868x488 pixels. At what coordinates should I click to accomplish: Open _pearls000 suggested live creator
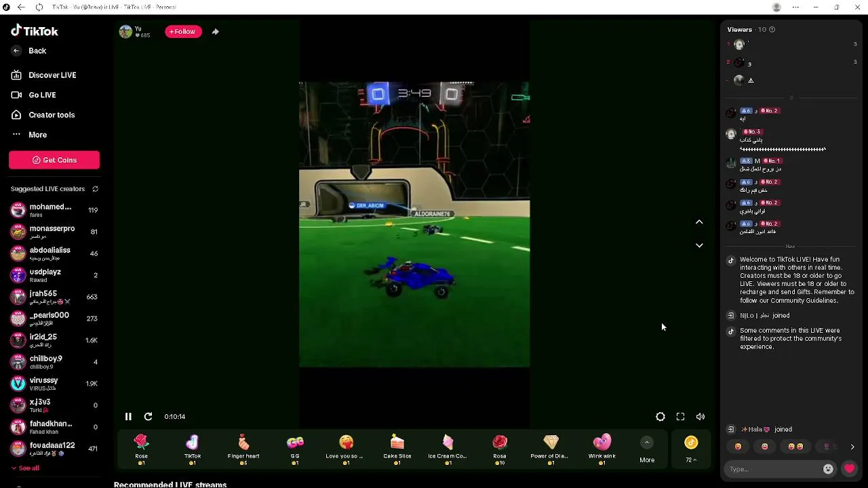pos(54,319)
